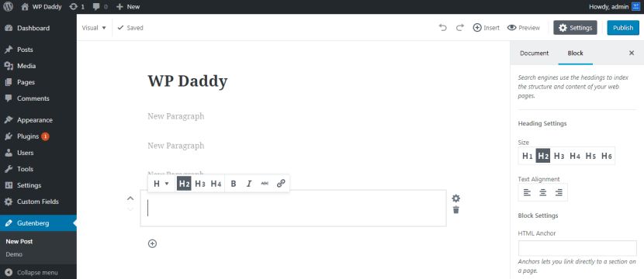The width and height of the screenshot is (644, 279).
Task: Click the WP Daddy post title
Action: point(188,81)
